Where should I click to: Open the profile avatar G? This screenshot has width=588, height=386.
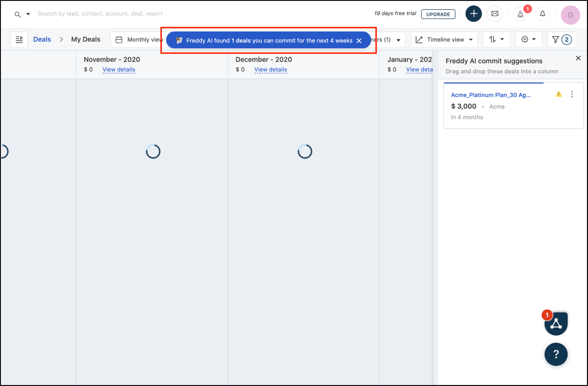coord(570,15)
